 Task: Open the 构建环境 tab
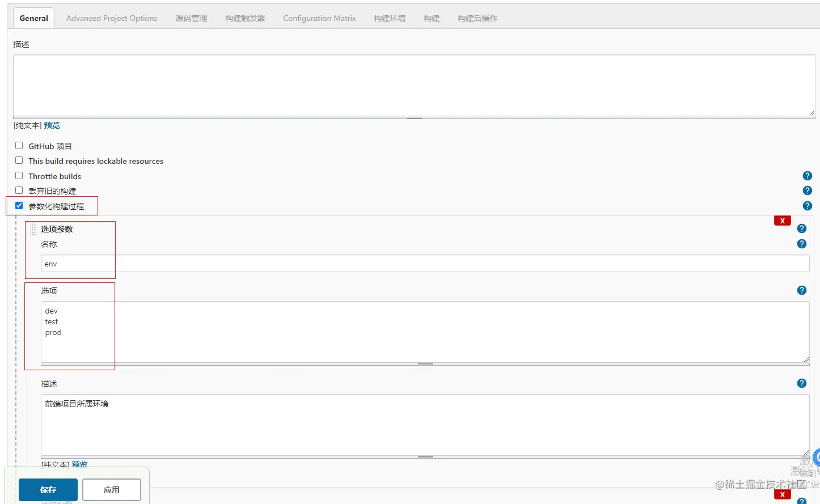390,18
